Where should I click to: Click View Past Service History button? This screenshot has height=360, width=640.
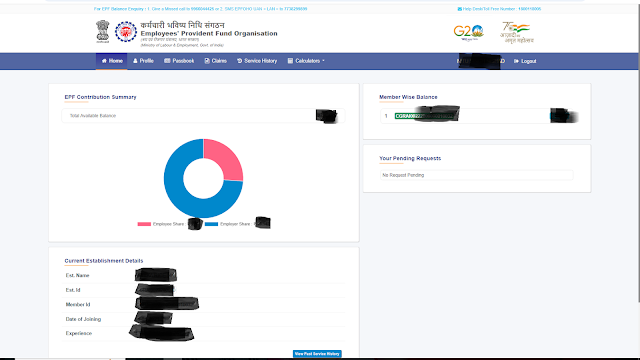pyautogui.click(x=317, y=353)
